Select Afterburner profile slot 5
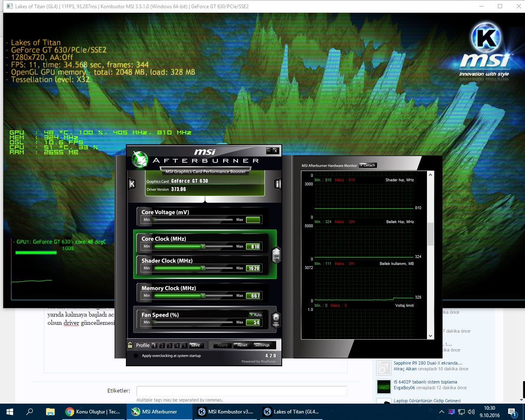The image size is (525, 420). click(185, 345)
